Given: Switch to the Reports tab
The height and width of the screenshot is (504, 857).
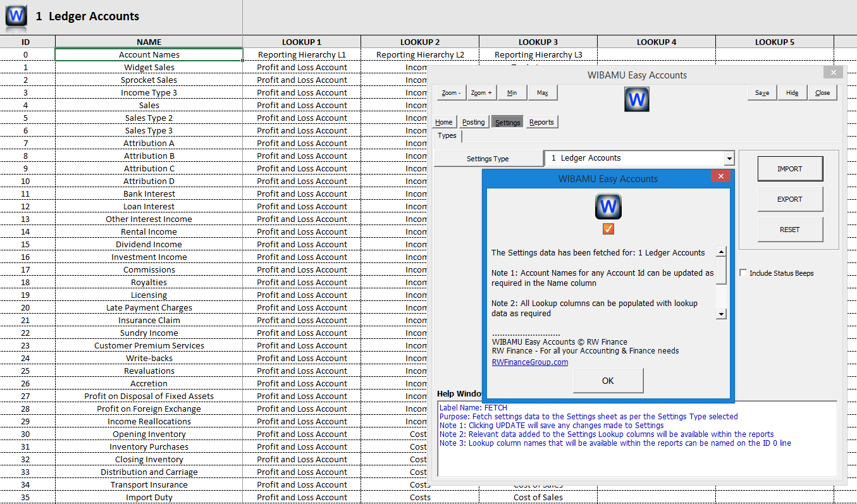Looking at the screenshot, I should 541,121.
